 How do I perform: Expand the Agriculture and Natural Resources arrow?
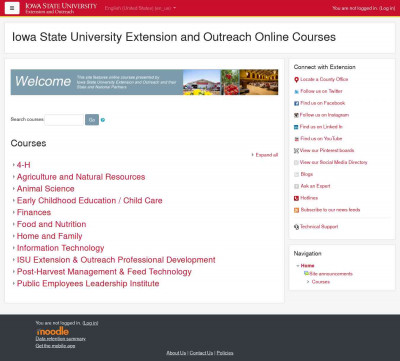click(14, 177)
